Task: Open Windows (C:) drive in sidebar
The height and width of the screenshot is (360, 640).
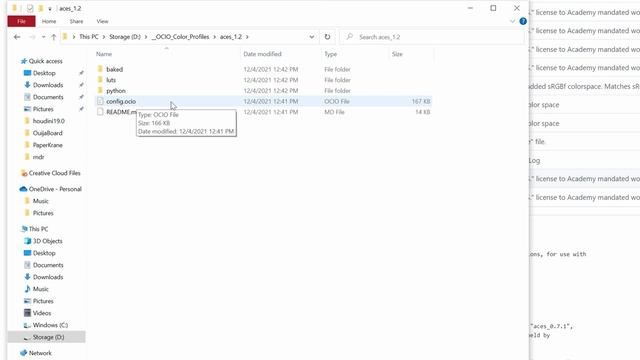Action: click(x=50, y=325)
